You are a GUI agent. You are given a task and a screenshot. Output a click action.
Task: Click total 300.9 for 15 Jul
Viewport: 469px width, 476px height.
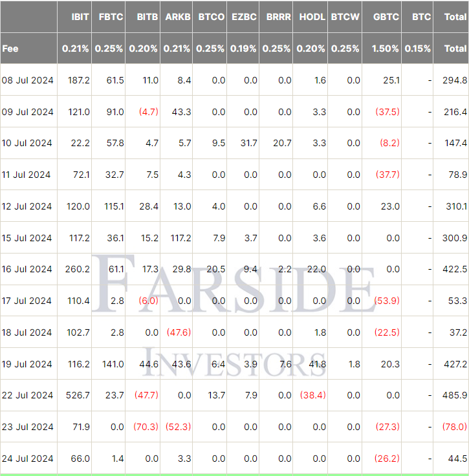[x=455, y=238]
